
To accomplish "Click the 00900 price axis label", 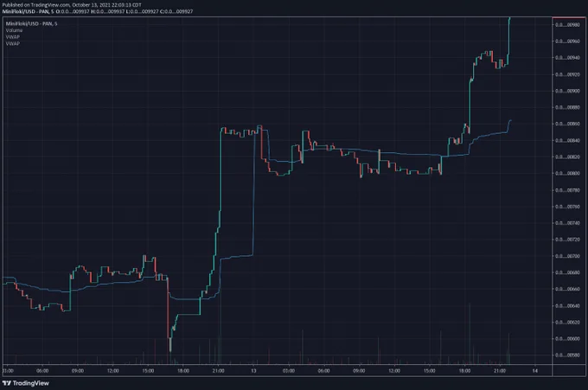I will (x=568, y=91).
